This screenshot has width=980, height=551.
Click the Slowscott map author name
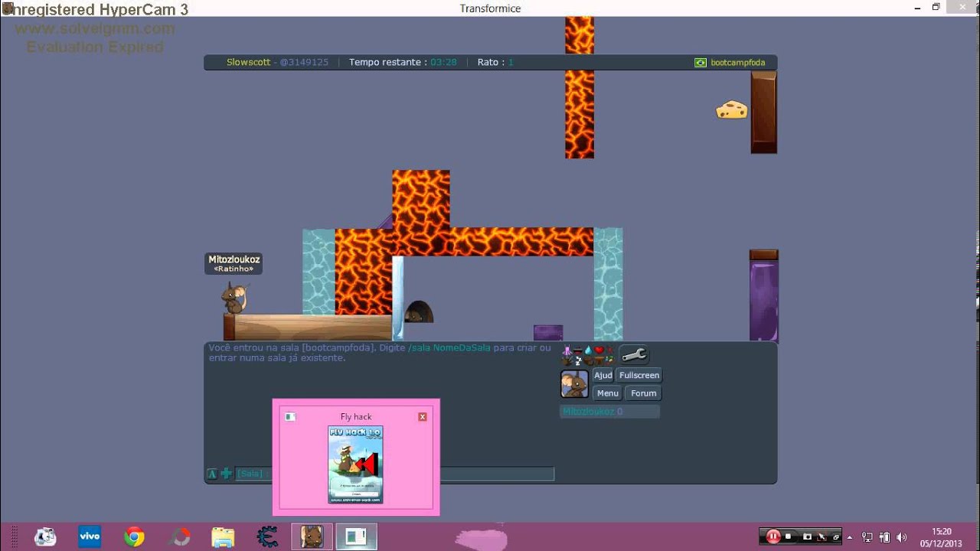pos(249,62)
